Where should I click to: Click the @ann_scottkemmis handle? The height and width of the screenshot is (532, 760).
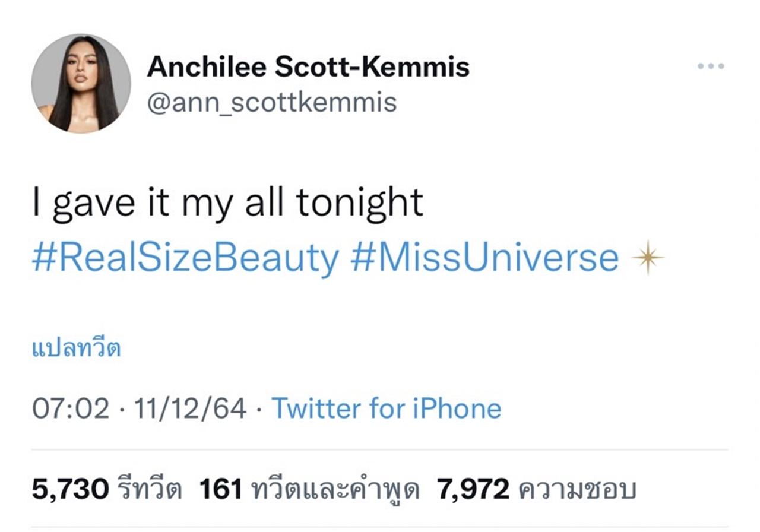271,102
